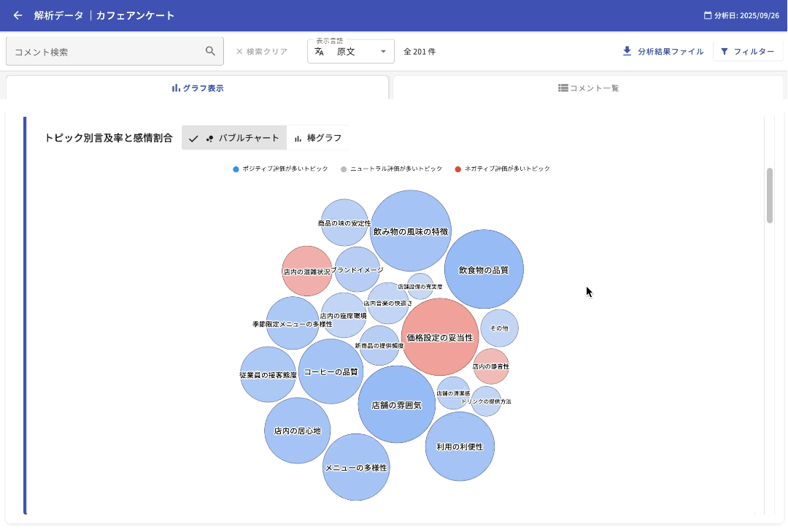Click the red 価格設定の妥当性 bubble
Image resolution: width=788 pixels, height=532 pixels.
tap(440, 337)
